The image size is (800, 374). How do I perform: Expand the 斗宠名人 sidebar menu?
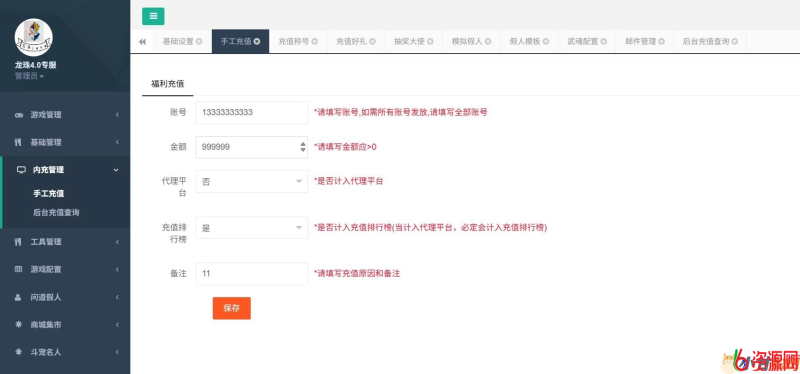point(65,352)
